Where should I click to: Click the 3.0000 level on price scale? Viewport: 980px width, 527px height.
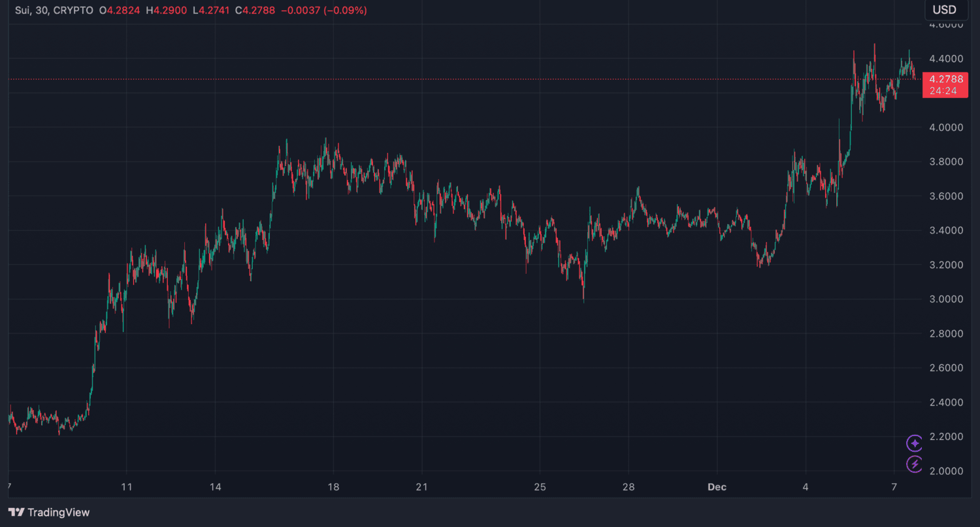[946, 299]
